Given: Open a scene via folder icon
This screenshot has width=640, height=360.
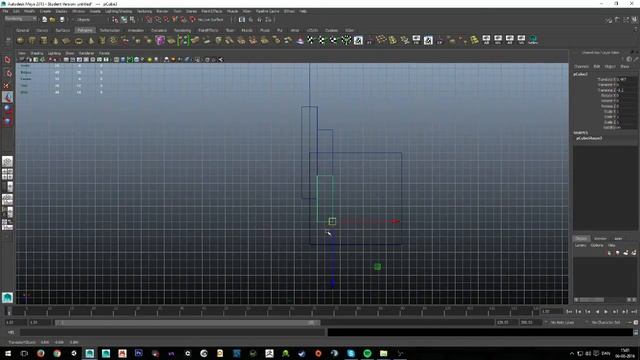Looking at the screenshot, I should 53,20.
